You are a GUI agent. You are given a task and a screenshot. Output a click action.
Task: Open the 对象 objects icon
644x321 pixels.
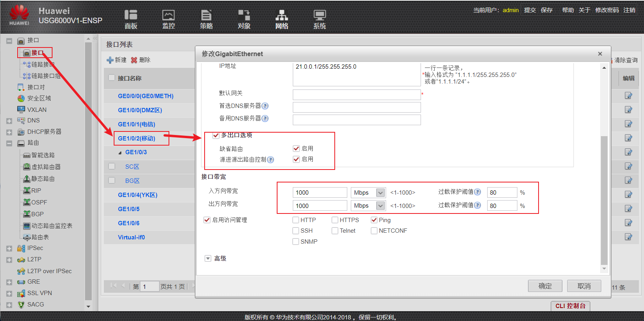tap(244, 15)
